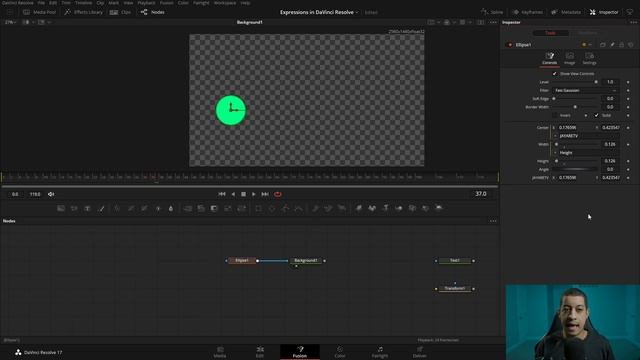This screenshot has width=640, height=360.
Task: Start playback with the play button
Action: tap(253, 194)
